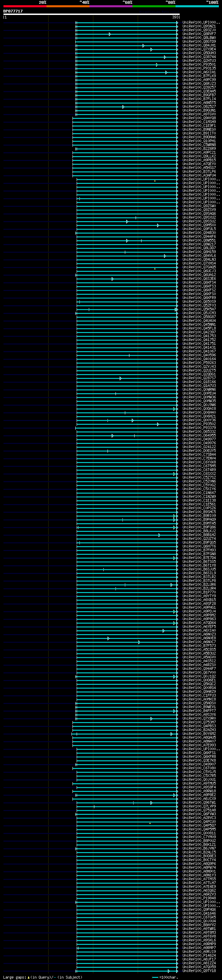Click hit label UniRef100_C1N647
The width and height of the screenshot is (222, 980).
(x=199, y=493)
